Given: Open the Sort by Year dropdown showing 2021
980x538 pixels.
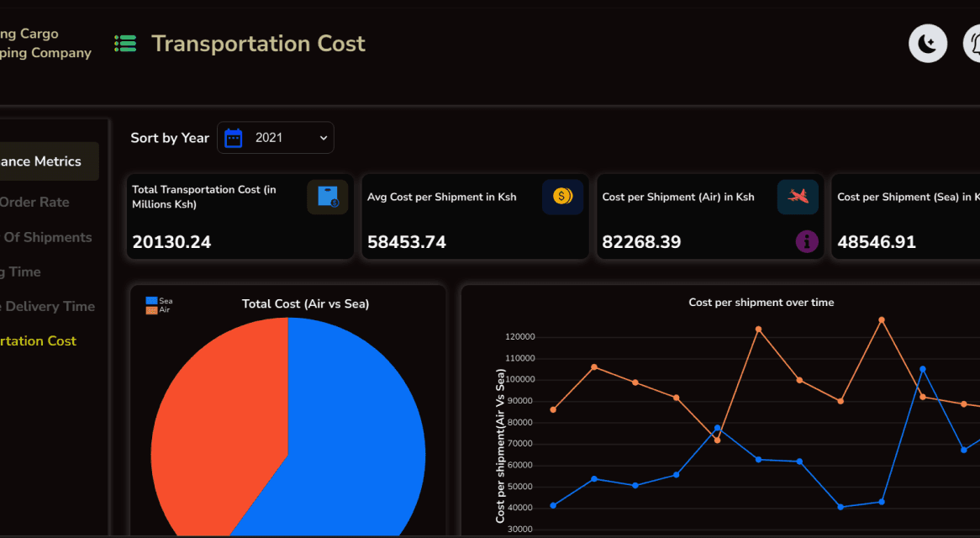Looking at the screenshot, I should tap(276, 138).
